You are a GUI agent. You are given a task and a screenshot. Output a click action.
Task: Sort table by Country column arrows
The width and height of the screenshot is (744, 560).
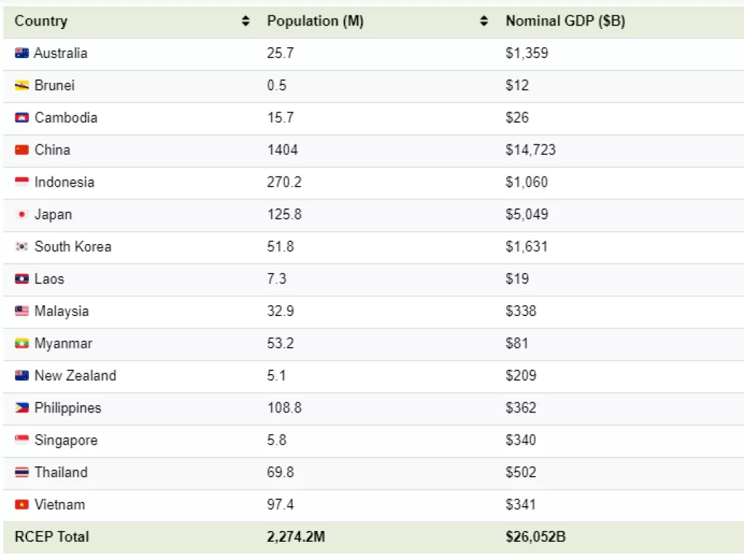246,22
